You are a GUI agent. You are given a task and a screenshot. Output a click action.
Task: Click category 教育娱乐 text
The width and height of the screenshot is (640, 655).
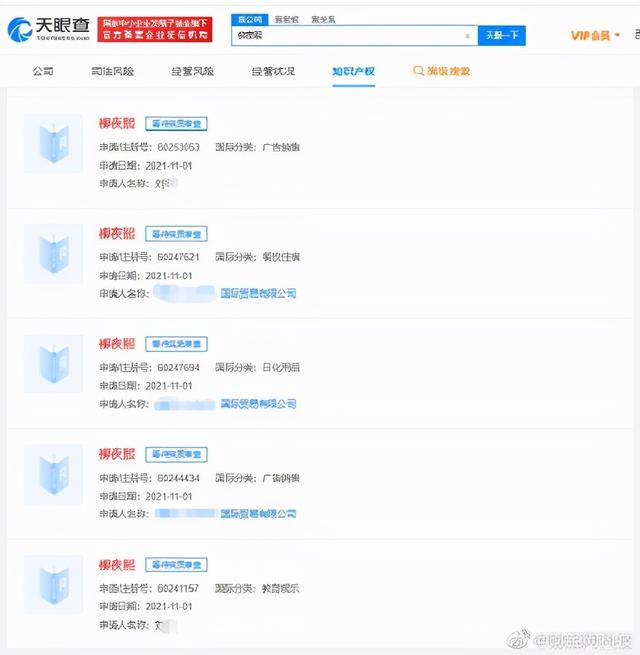point(281,588)
